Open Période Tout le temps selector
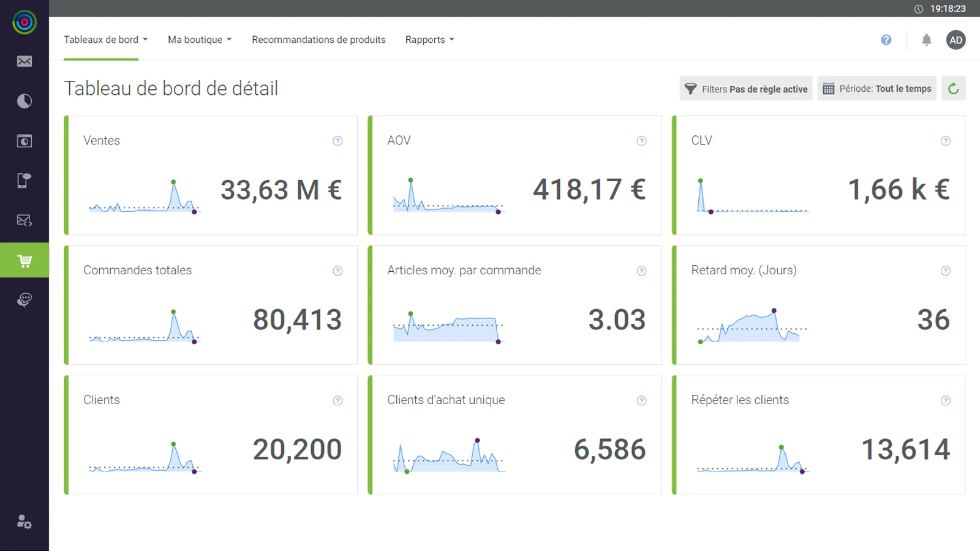This screenshot has height=551, width=980. point(876,89)
